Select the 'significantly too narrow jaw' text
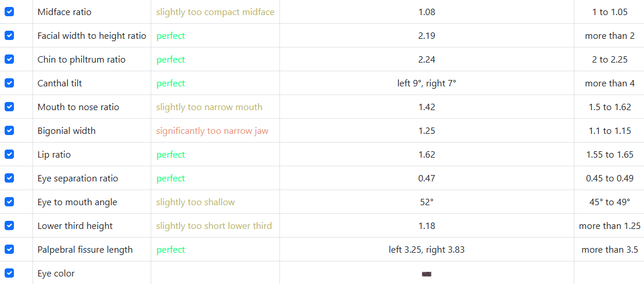 pyautogui.click(x=212, y=131)
